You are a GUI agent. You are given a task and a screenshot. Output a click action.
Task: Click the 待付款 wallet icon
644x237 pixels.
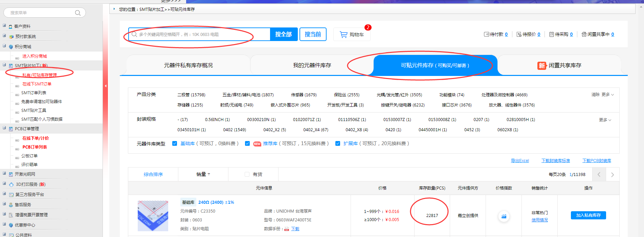(x=487, y=34)
